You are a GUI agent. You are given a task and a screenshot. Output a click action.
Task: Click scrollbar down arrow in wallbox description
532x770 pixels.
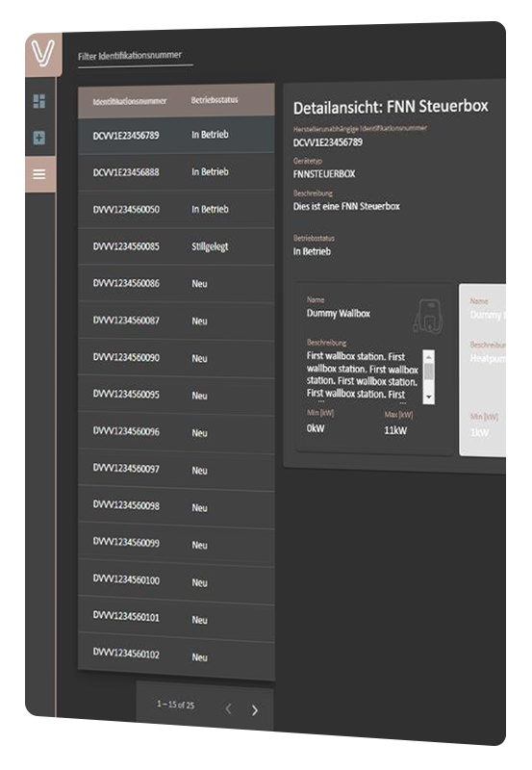point(428,397)
